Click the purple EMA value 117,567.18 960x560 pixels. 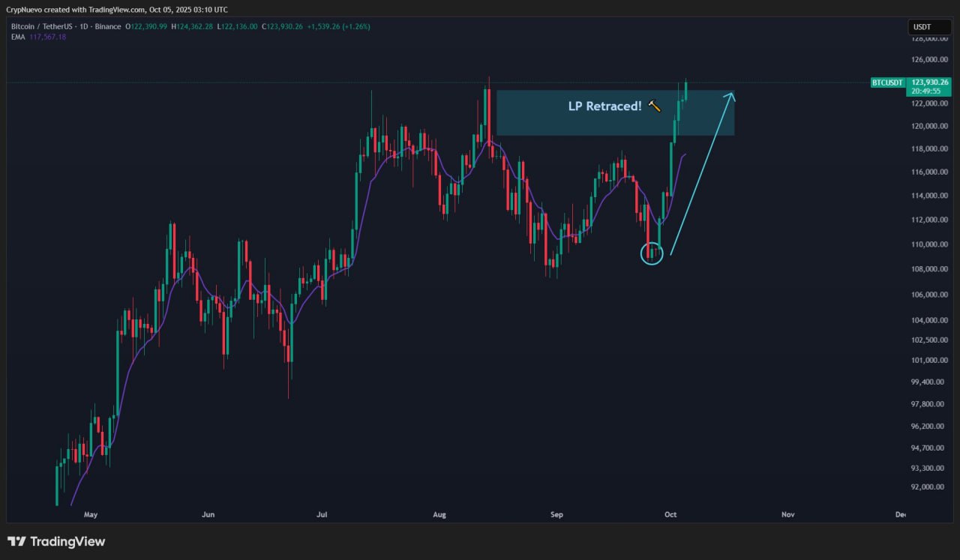[x=47, y=37]
